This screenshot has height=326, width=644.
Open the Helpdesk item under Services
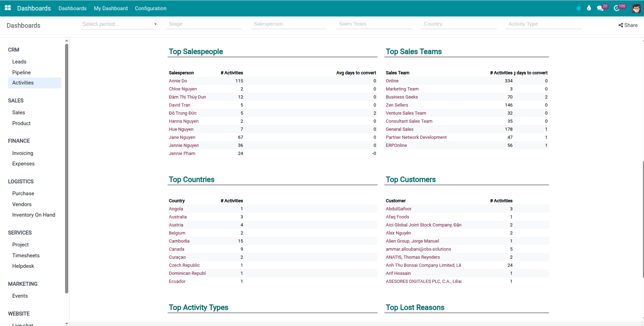(23, 266)
